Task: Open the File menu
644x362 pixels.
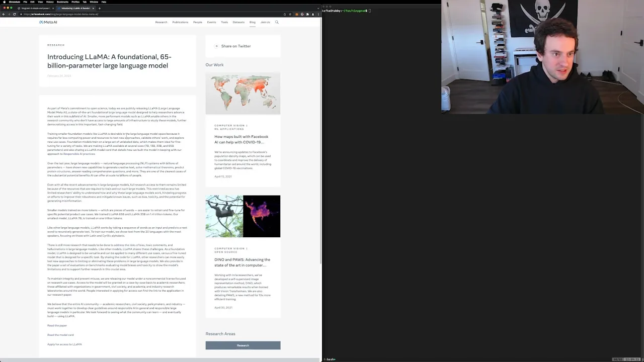Action: 25,2
